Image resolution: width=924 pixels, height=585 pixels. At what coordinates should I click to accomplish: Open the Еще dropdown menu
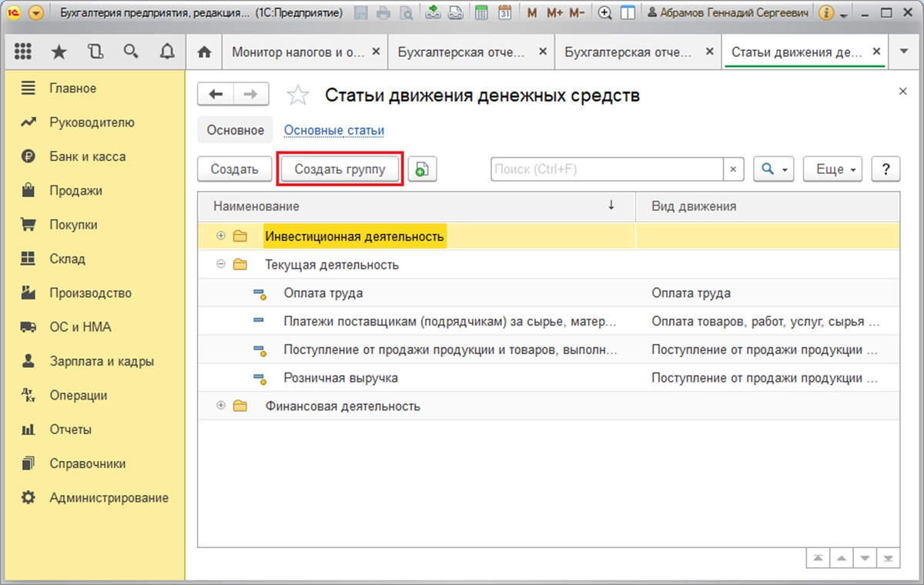pyautogui.click(x=832, y=169)
